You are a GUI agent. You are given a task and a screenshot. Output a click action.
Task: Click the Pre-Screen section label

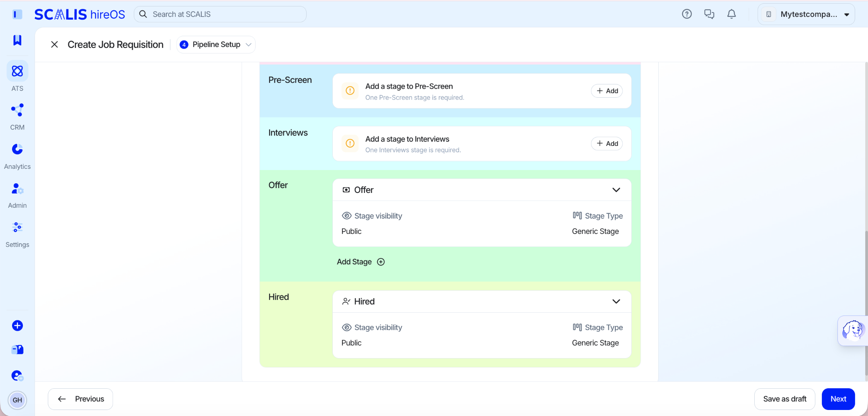[x=290, y=80]
